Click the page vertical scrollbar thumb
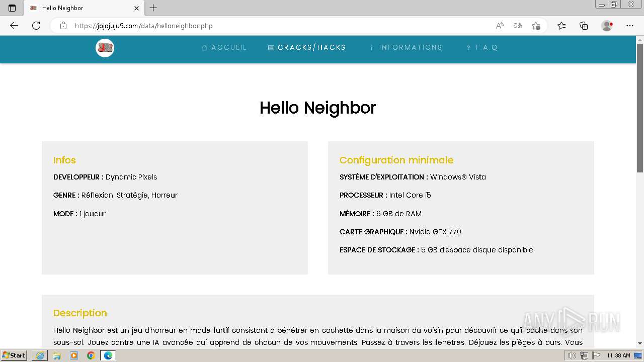Screen dimensions: 644x362 pos(640,108)
